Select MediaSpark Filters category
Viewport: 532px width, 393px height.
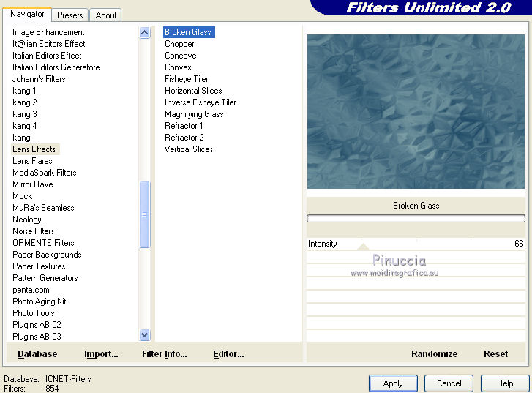click(45, 173)
